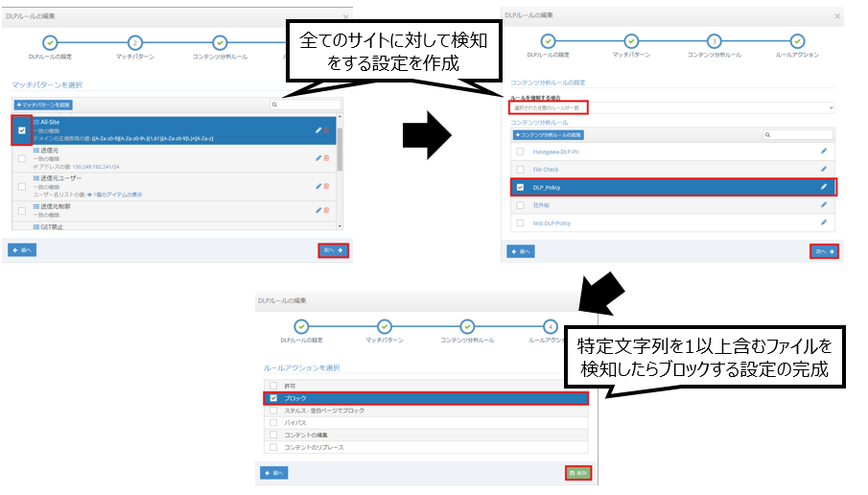Click the content analysis rule search field
Image resolution: width=868 pixels, height=495 pixels.
click(x=798, y=134)
